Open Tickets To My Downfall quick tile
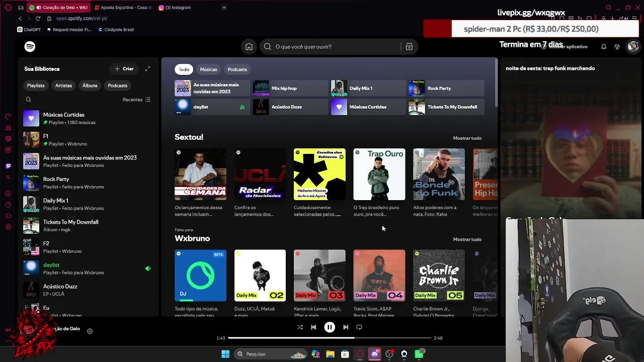644x362 pixels. pos(446,107)
